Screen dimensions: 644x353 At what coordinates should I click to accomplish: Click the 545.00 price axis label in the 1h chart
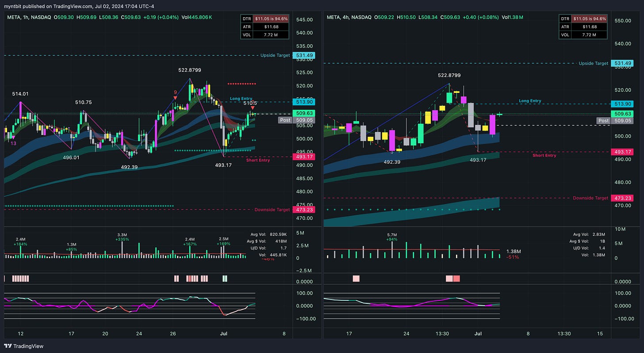tap(304, 19)
